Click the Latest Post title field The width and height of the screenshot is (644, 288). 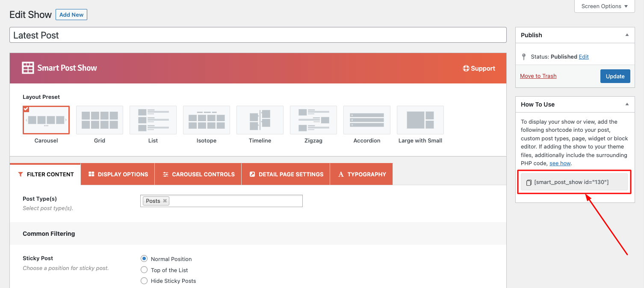point(258,36)
